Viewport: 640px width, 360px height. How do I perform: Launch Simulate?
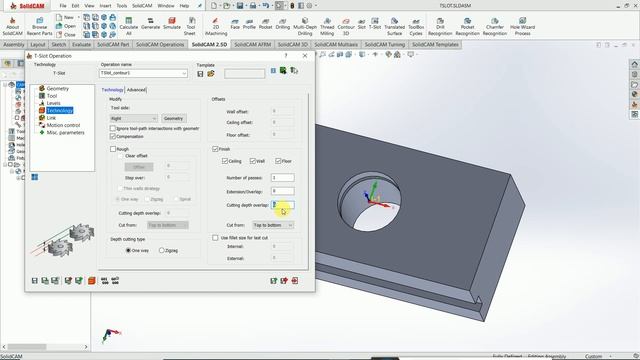click(172, 24)
